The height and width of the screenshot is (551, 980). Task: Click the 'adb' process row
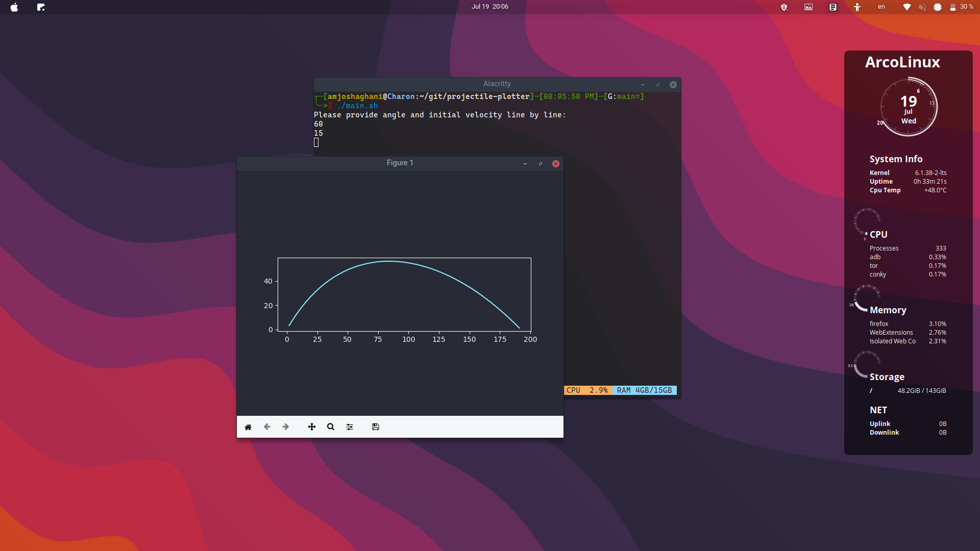908,257
